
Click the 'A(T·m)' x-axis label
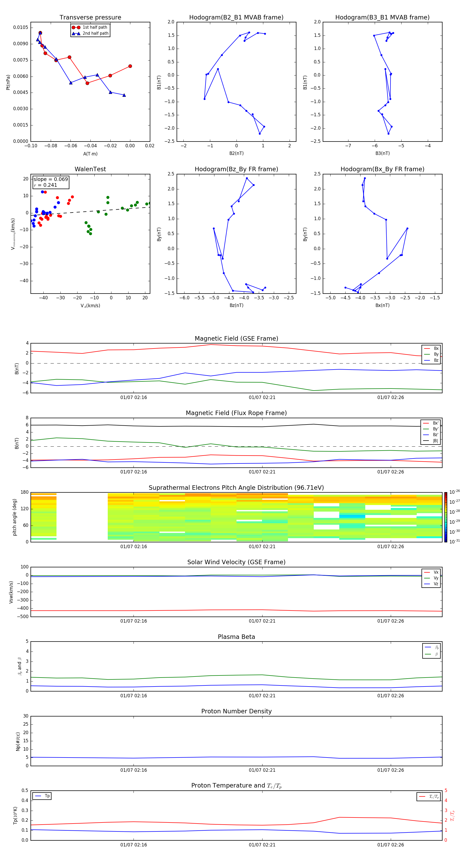pos(90,154)
